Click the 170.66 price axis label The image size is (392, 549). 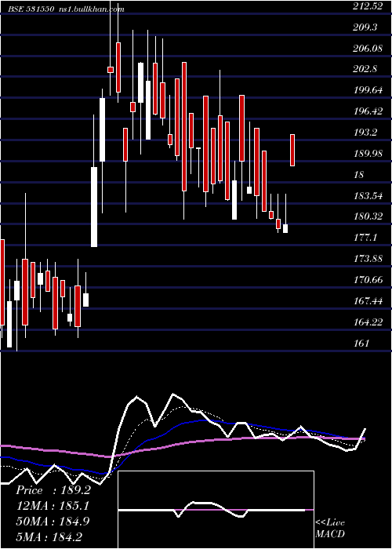pyautogui.click(x=367, y=280)
